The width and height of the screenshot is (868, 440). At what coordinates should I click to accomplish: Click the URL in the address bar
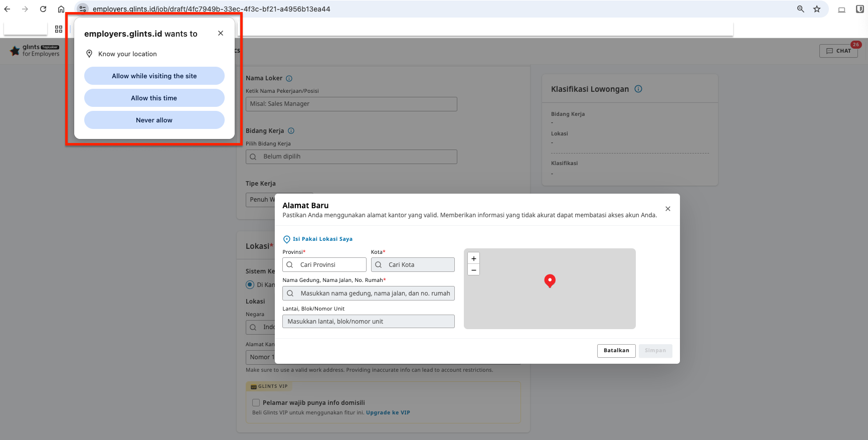[211, 9]
